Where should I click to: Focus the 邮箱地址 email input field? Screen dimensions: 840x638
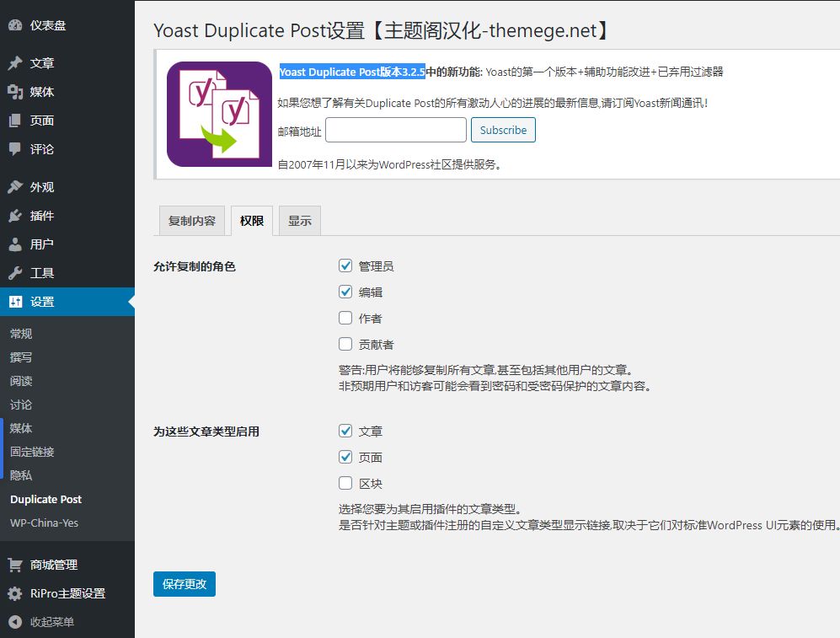[396, 130]
